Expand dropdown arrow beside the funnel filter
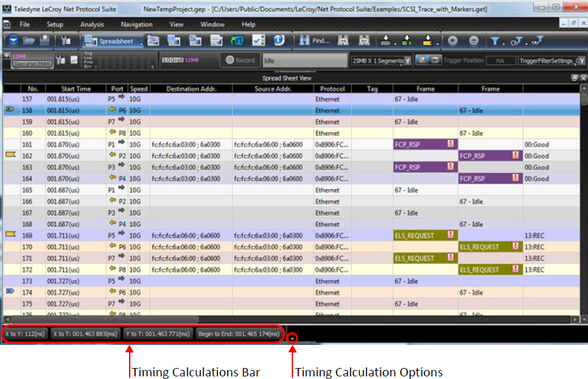The width and height of the screenshot is (588, 379). tap(503, 43)
